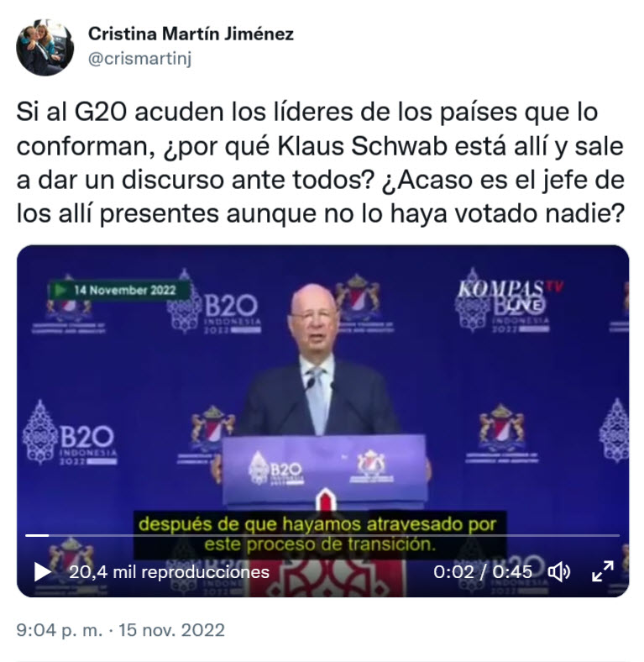This screenshot has width=644, height=662.
Task: Seek along the video progress bar
Action: (x=322, y=535)
